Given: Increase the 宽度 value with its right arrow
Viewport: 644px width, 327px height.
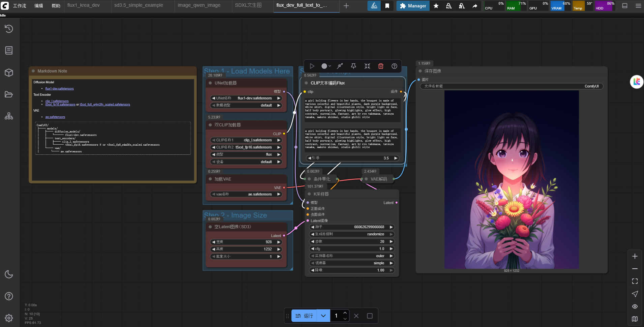Looking at the screenshot, I should pos(279,242).
